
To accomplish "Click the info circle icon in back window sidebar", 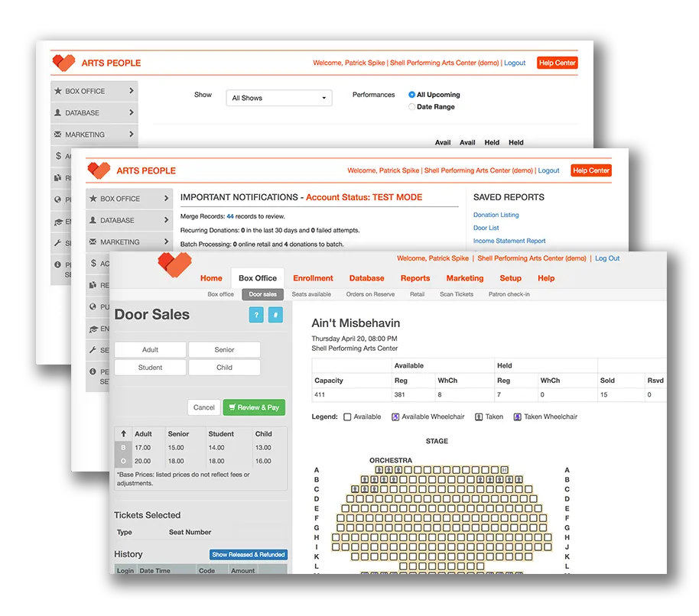I will [57, 264].
